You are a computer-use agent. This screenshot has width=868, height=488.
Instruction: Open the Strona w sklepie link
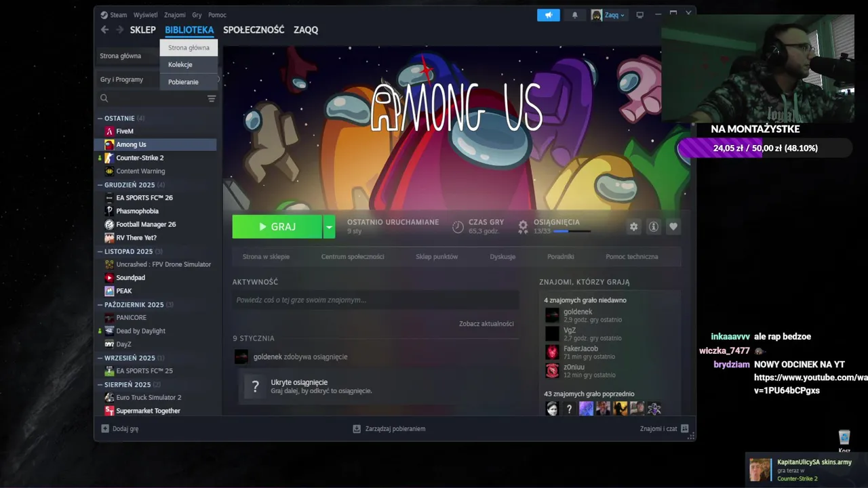pyautogui.click(x=266, y=257)
